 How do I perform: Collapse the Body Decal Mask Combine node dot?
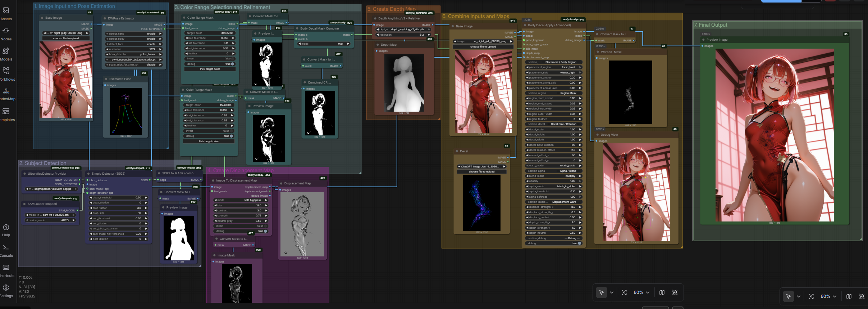[x=297, y=28]
